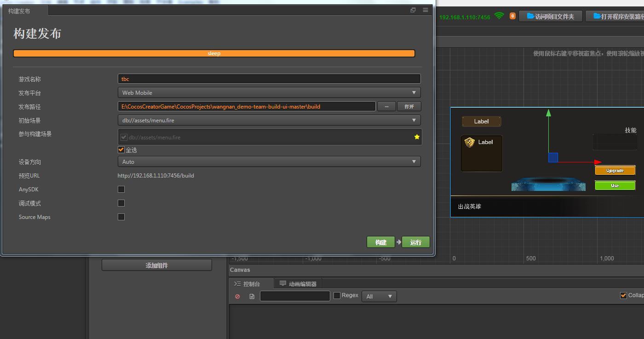Click the green wifi preview connection icon
The image size is (644, 339).
[x=499, y=16]
